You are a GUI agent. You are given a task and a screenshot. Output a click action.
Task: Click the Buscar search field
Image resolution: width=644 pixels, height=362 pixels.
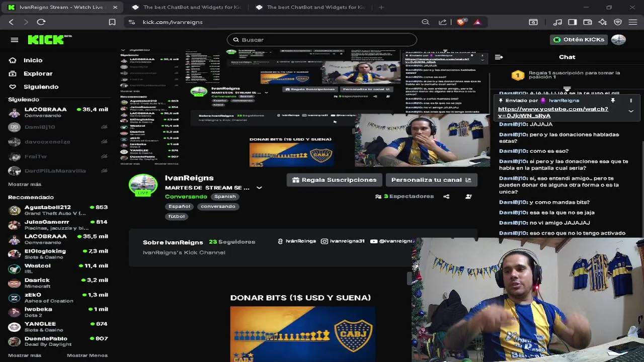click(322, 40)
